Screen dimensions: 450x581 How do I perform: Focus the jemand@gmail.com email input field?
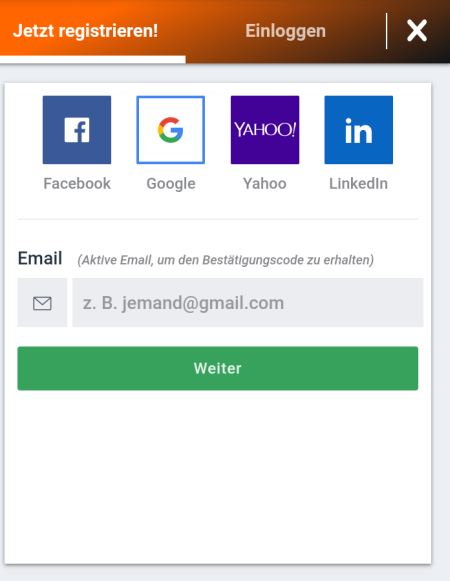(248, 303)
